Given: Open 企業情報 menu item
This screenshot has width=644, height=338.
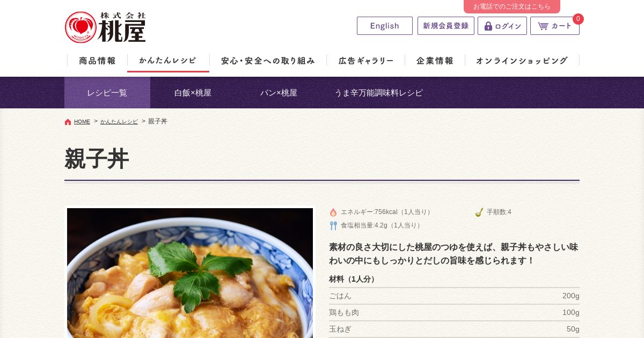Looking at the screenshot, I should [435, 61].
